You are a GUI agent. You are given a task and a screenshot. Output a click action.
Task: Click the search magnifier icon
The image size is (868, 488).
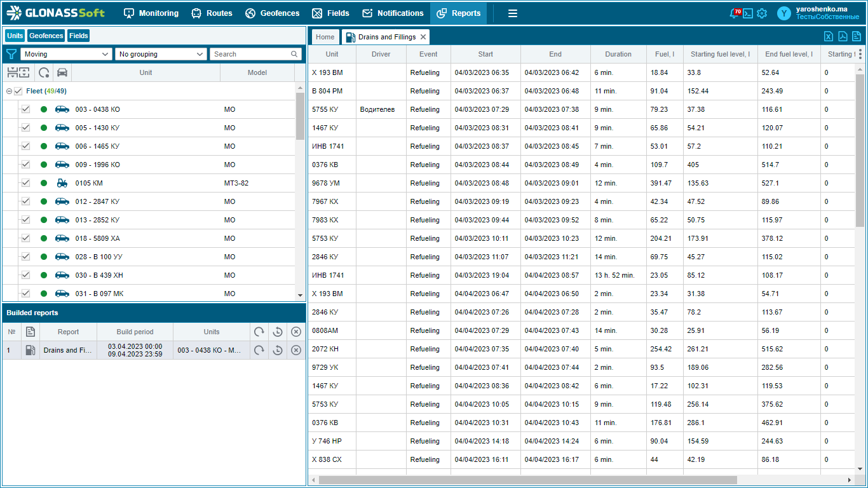click(x=294, y=54)
